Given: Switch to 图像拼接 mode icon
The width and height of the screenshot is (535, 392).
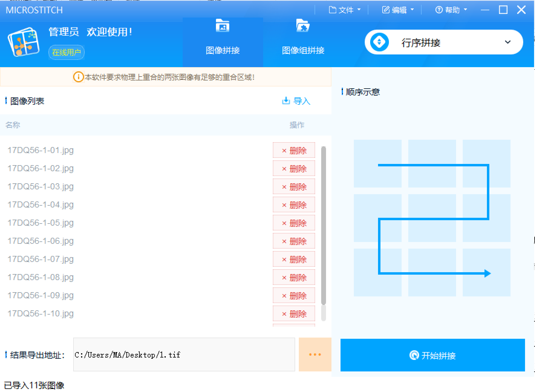Looking at the screenshot, I should pyautogui.click(x=223, y=27).
